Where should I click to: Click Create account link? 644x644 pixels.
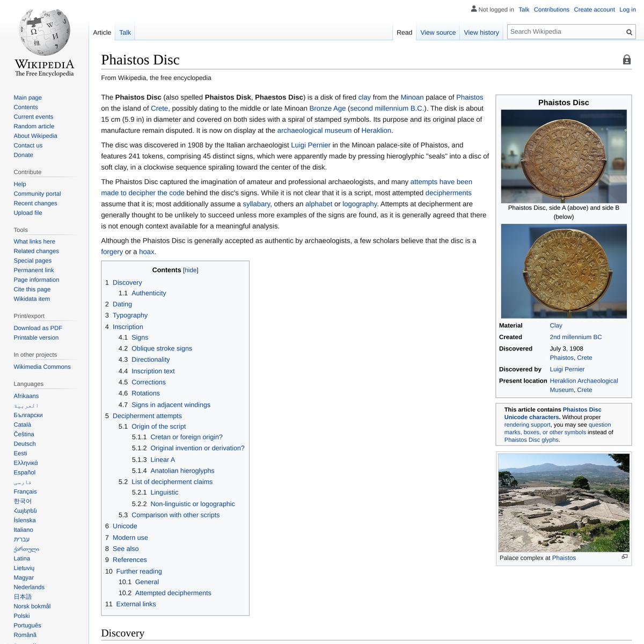594,10
